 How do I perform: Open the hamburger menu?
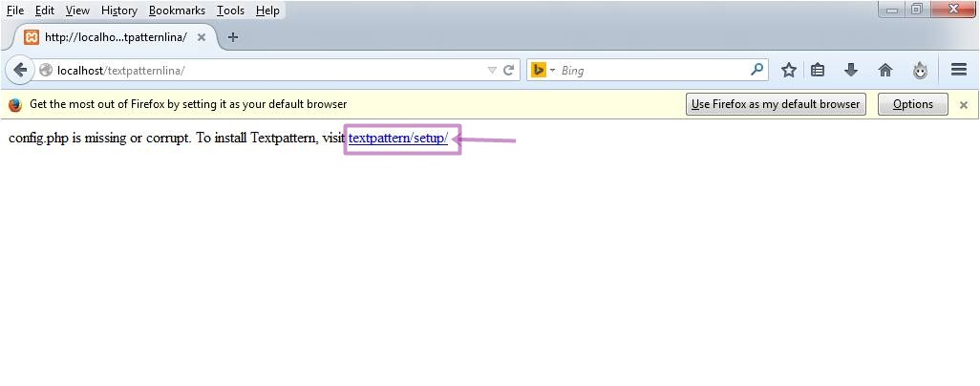pos(959,70)
